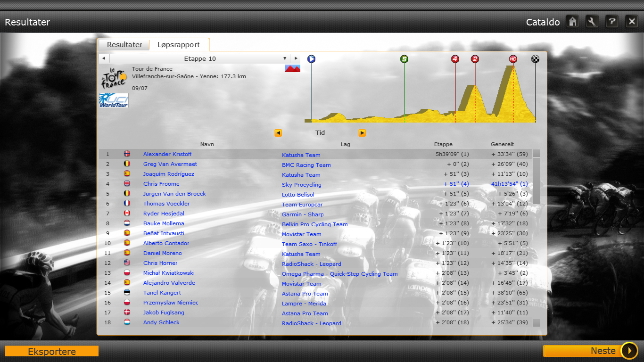Click the checkered finish flag icon

click(x=535, y=59)
